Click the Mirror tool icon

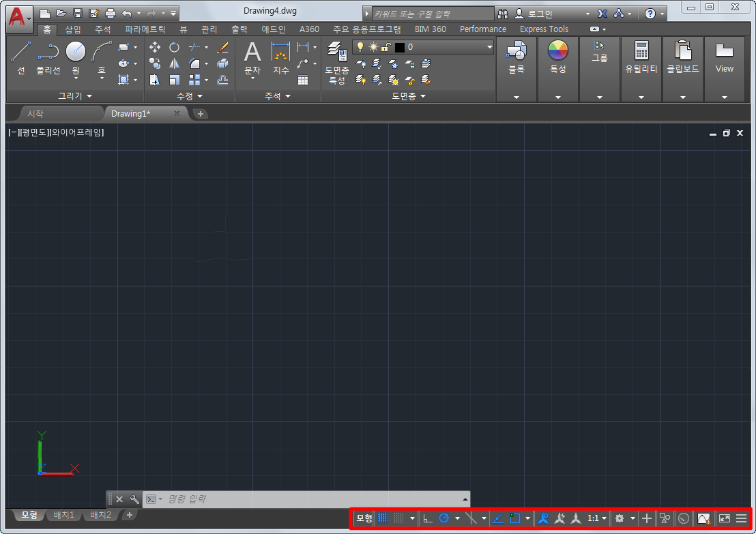(x=174, y=63)
